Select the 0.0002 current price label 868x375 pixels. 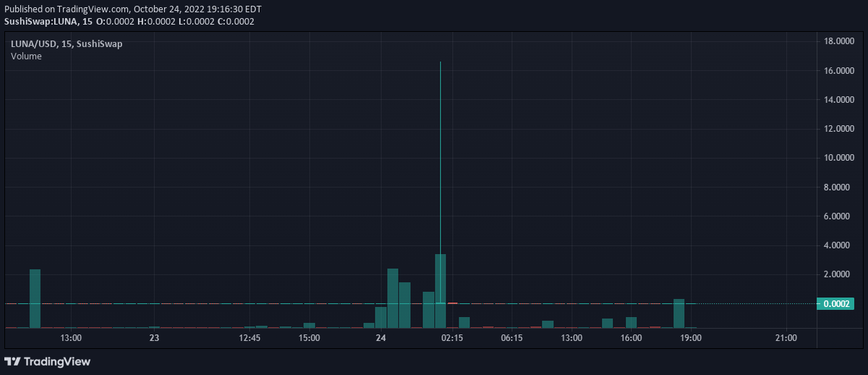[x=835, y=304]
